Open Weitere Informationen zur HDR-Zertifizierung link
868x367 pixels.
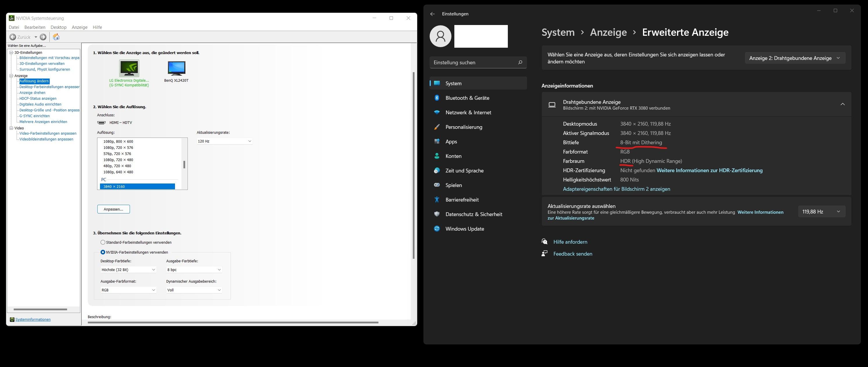(709, 170)
